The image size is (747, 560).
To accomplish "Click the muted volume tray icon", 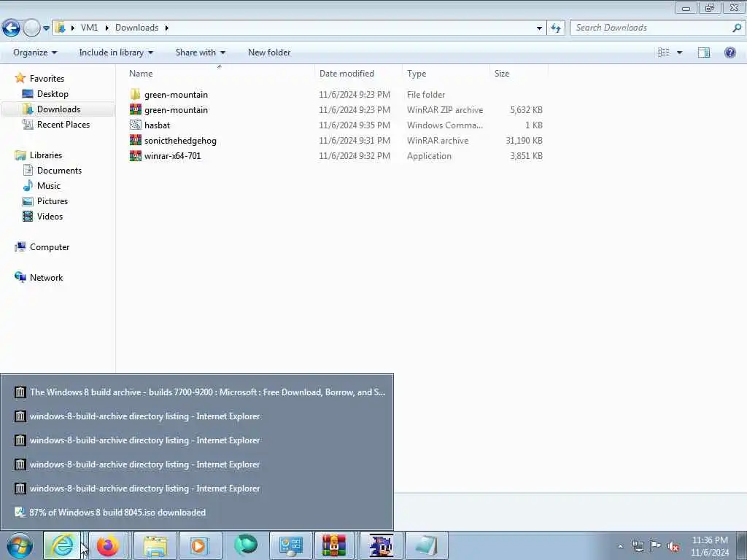I will coord(673,546).
